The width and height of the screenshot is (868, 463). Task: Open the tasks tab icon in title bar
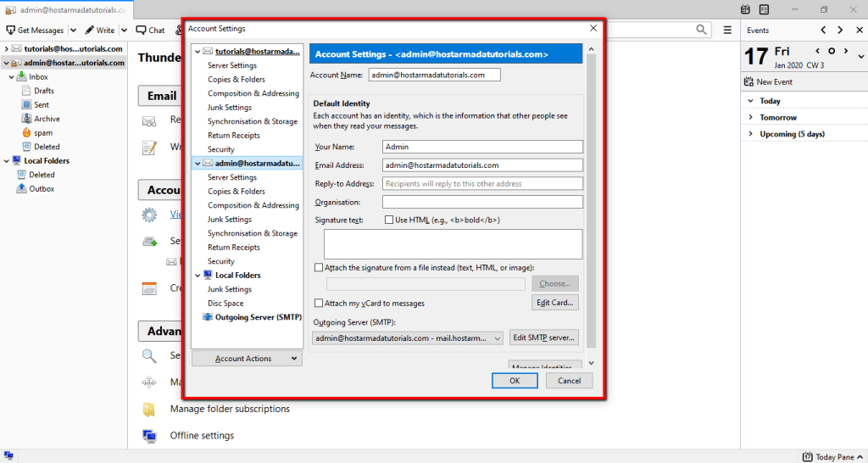764,9
